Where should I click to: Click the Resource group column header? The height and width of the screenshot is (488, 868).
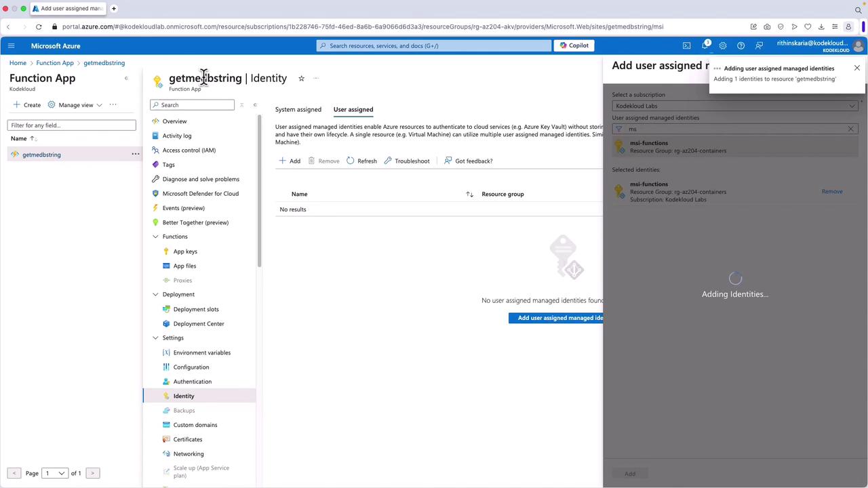(502, 195)
